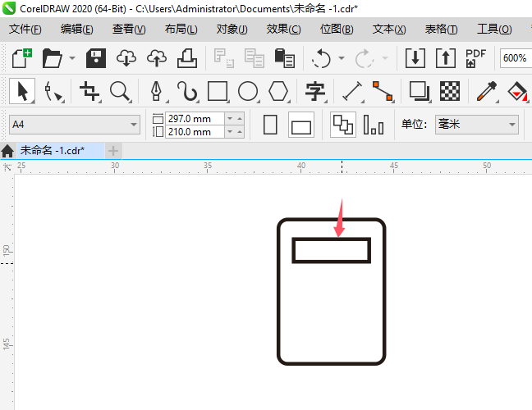Select the Text tool
The width and height of the screenshot is (532, 410).
(315, 91)
